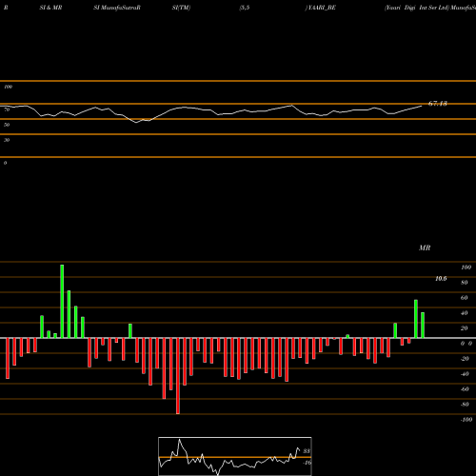Click the '(5,5' parameter text in header
The width and height of the screenshot is (476, 476).
245,8
